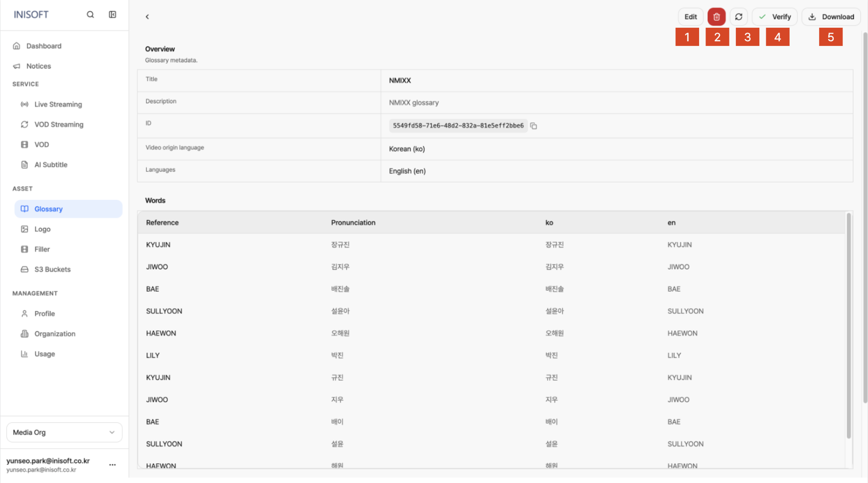Collapse the sidebar with panel icon
The height and width of the screenshot is (483, 868).
pos(112,14)
